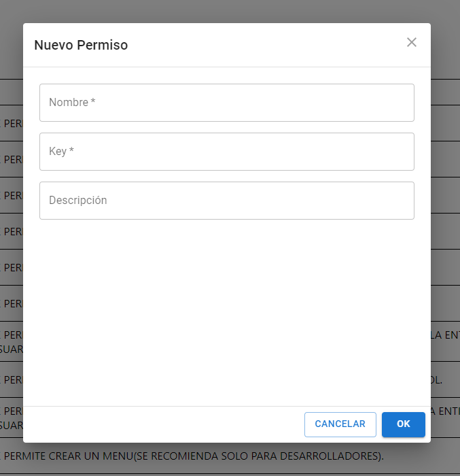Click background row text ending in OL.

[436, 379]
